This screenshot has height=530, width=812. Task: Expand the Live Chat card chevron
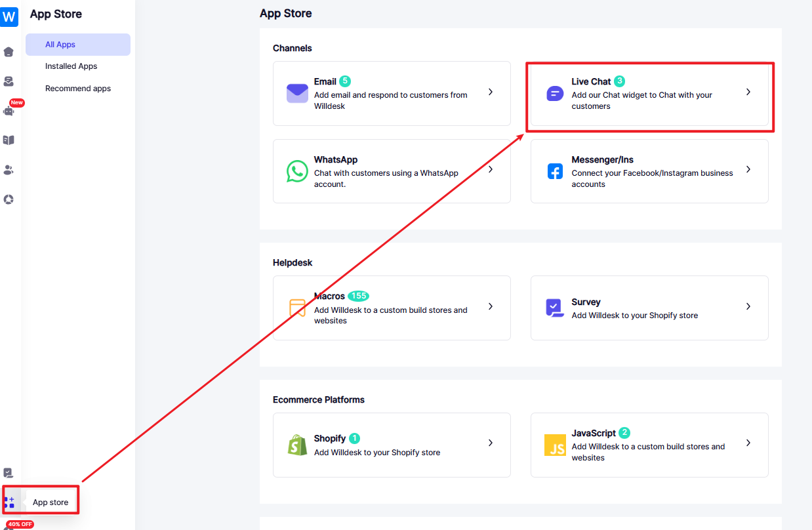748,92
